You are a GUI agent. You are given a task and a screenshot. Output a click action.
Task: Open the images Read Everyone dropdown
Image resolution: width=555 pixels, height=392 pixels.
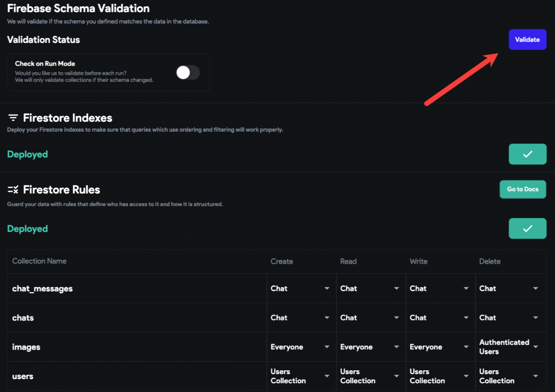[x=371, y=347]
